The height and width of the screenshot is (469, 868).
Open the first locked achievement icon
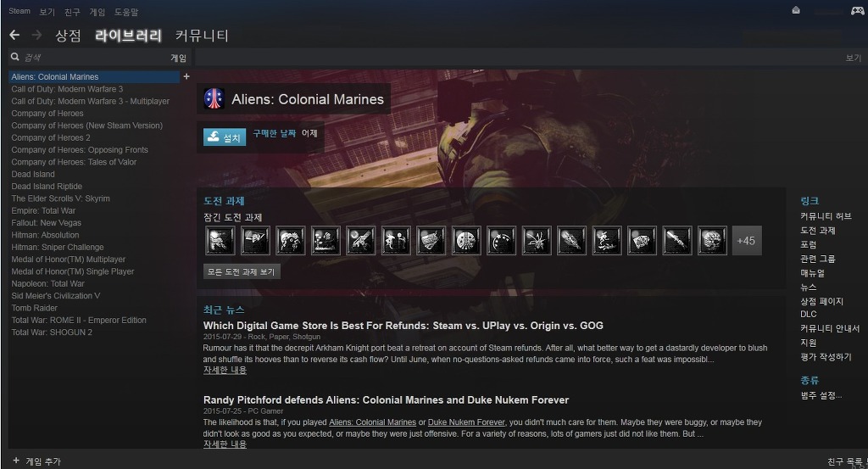(220, 240)
